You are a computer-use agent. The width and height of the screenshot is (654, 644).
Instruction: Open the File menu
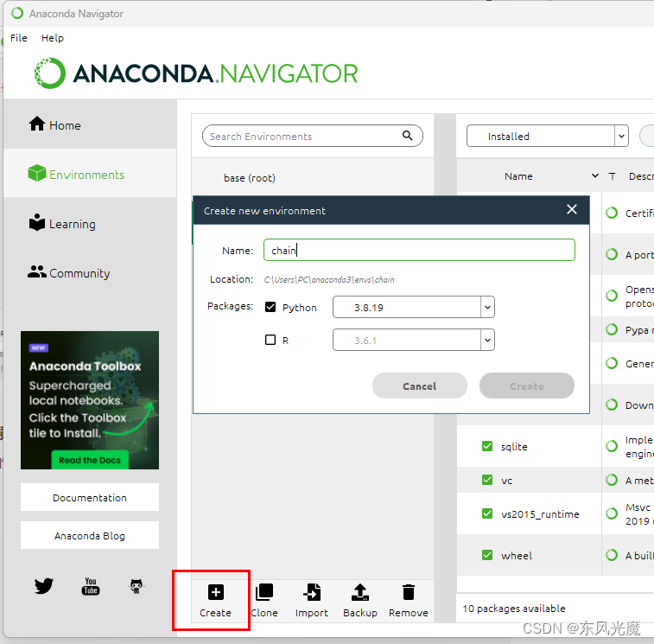[x=19, y=38]
